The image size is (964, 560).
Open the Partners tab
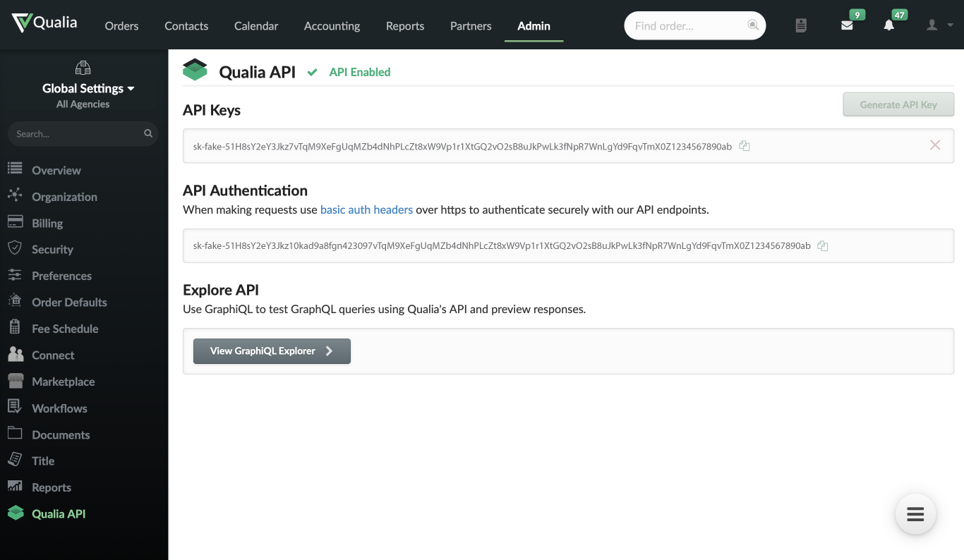pos(471,26)
